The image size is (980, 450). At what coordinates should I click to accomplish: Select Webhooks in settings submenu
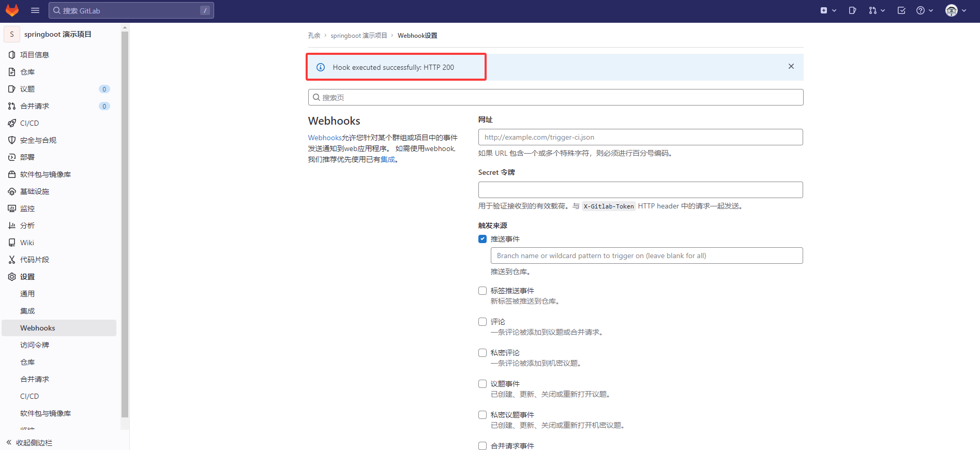pos(38,328)
